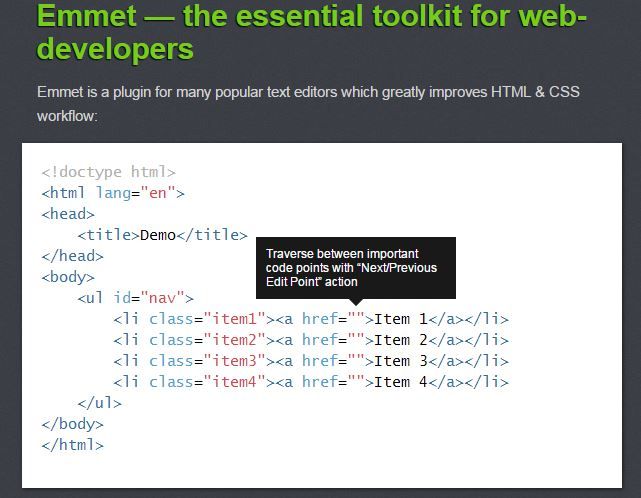Click the 'en' lang attribute value
641x498 pixels.
[158, 193]
